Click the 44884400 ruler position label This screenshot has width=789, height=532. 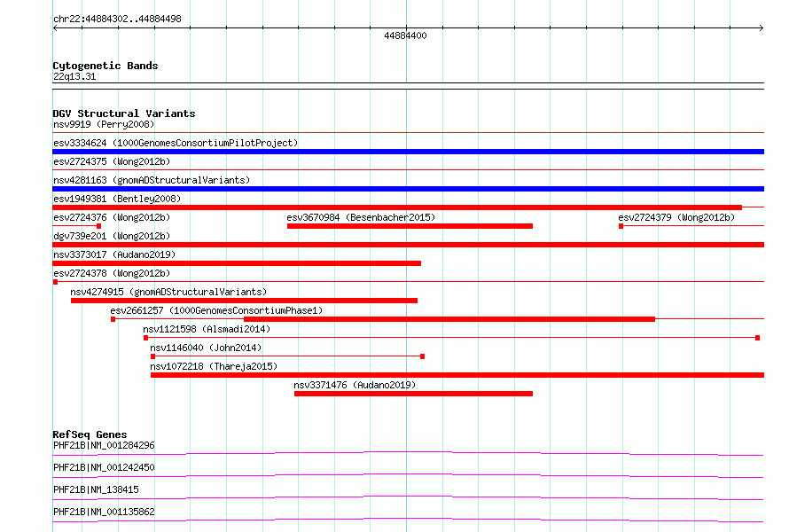(x=405, y=35)
